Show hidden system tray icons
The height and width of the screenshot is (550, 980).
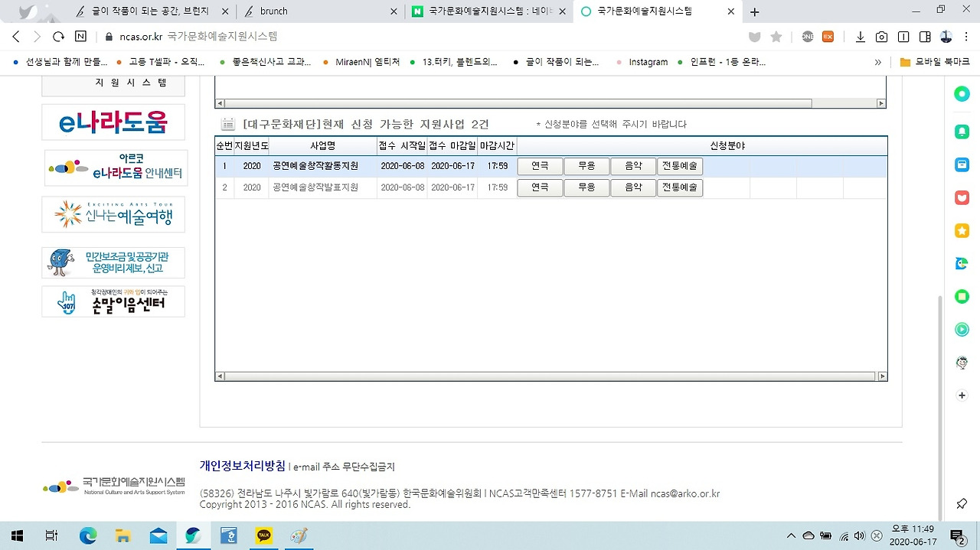point(791,535)
